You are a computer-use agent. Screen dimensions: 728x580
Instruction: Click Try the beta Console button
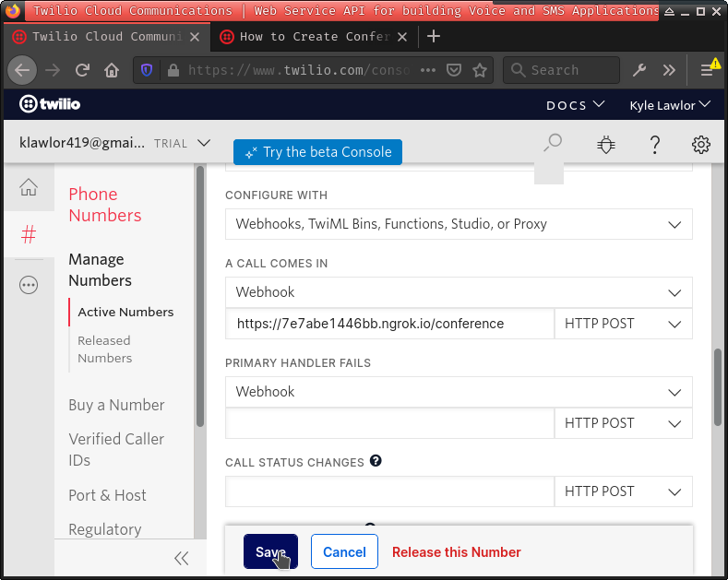[317, 152]
